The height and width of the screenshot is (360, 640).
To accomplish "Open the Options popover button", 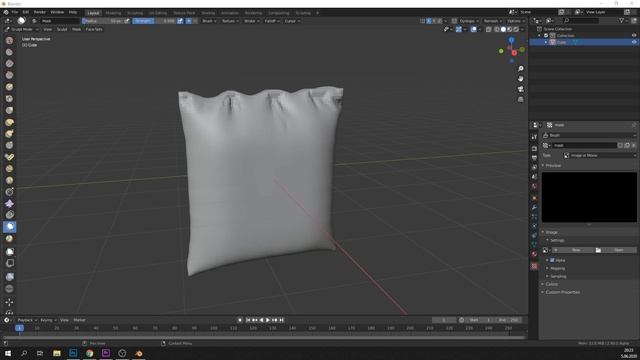I will (516, 21).
